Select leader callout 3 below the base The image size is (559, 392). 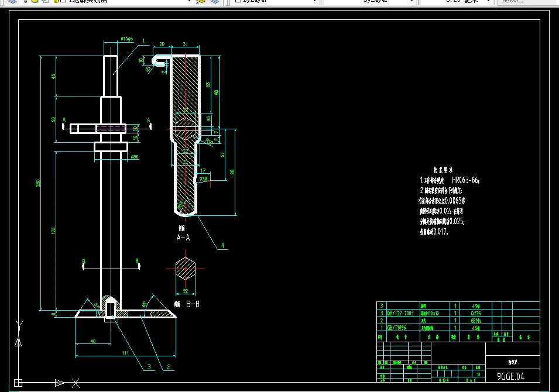[x=149, y=367]
